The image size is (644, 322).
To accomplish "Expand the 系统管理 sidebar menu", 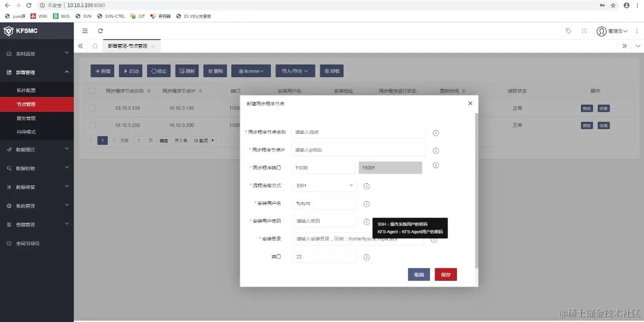I will point(37,206).
